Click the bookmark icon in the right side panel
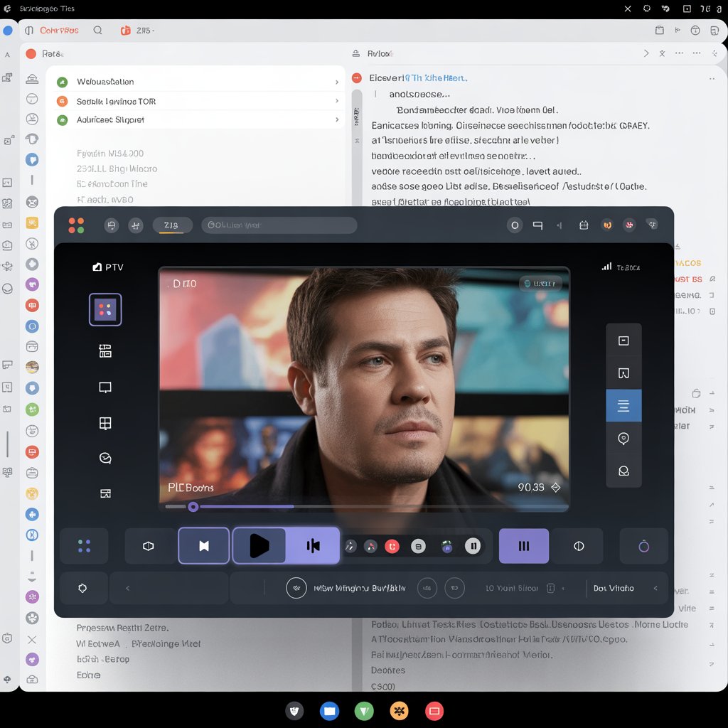This screenshot has height=728, width=728. (x=623, y=372)
